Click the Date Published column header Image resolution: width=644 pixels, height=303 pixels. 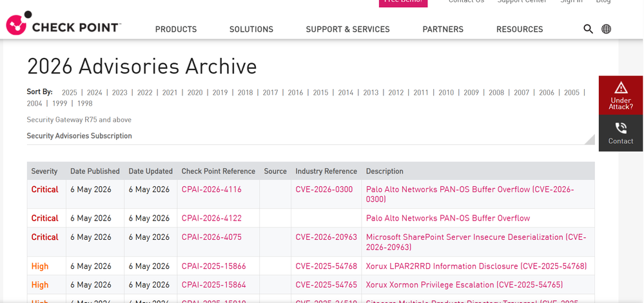click(95, 171)
